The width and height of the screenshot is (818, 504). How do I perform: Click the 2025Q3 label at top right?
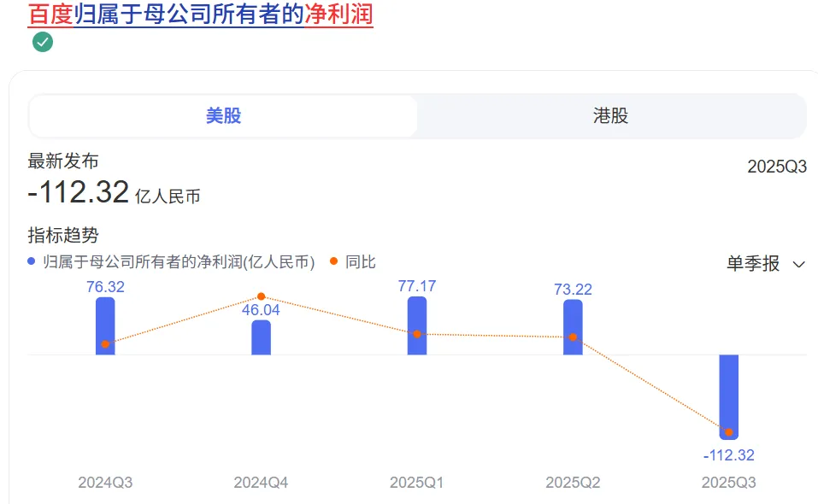777,167
